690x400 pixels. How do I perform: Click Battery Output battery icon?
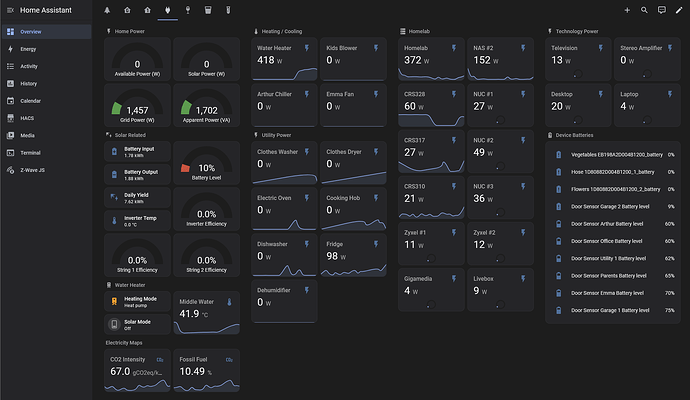[114, 175]
